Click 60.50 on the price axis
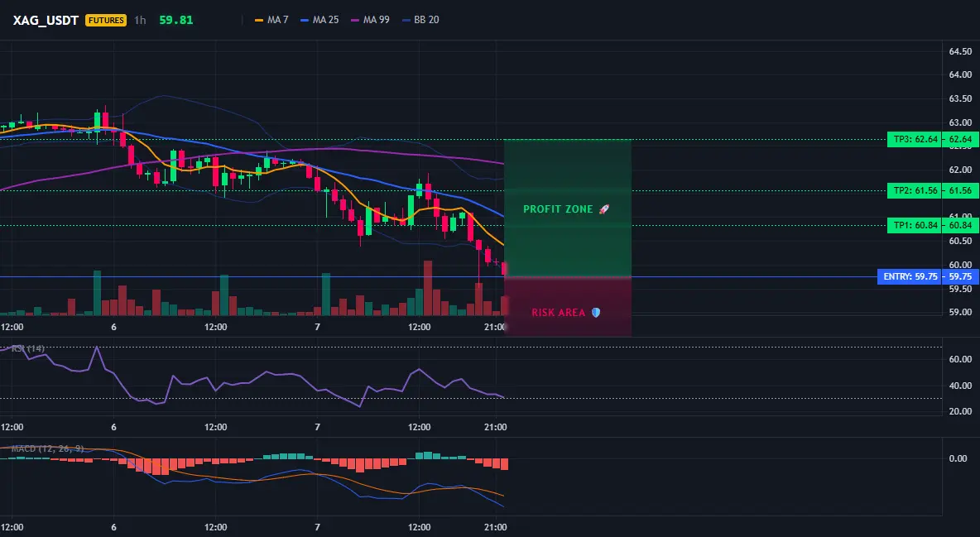The width and height of the screenshot is (980, 537). point(961,242)
